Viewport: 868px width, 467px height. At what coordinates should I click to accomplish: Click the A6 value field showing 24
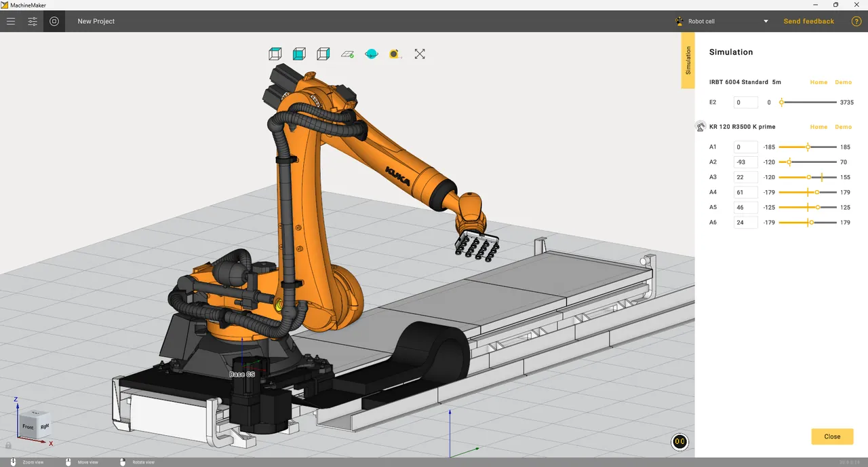(x=745, y=222)
